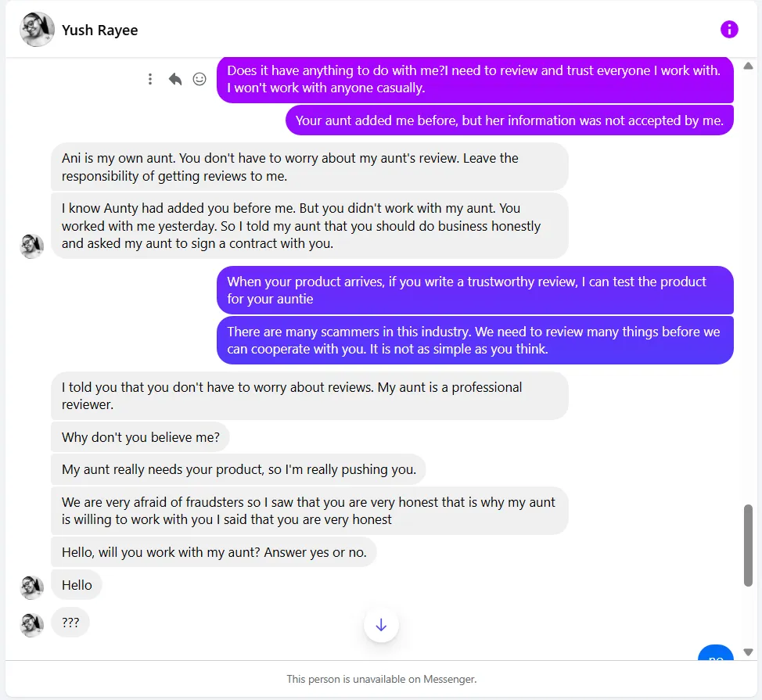Screen dimensions: 762x700
Task: Click avatar beside the aunt contract message
Action: coord(32,246)
